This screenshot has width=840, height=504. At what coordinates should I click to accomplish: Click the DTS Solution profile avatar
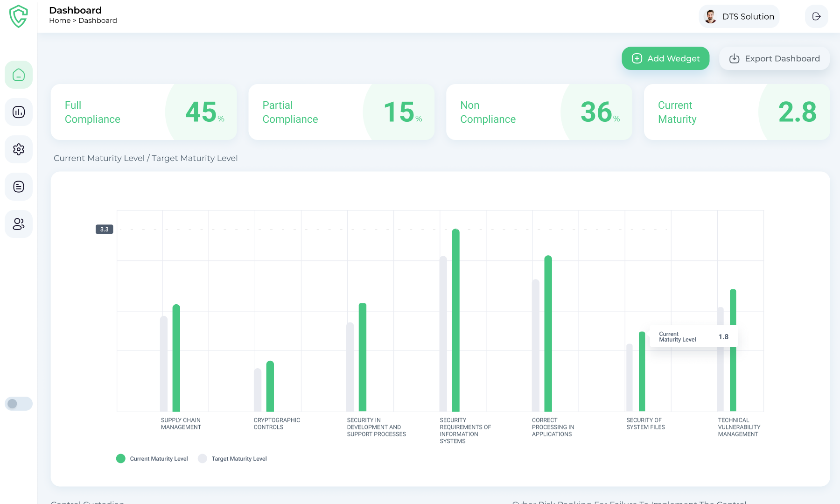pyautogui.click(x=710, y=16)
